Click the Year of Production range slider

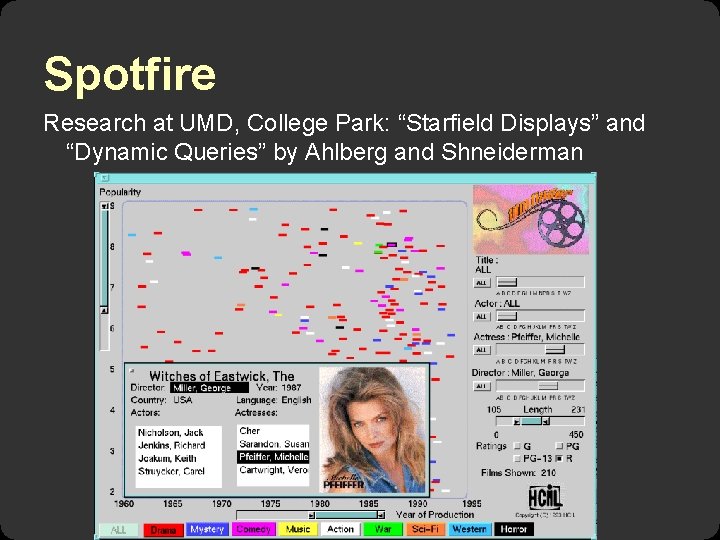346,515
